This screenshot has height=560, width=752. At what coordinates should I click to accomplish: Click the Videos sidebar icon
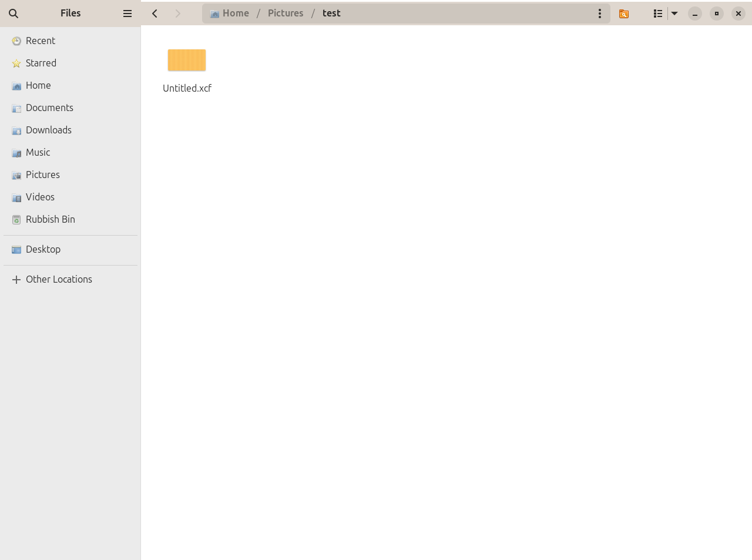click(16, 197)
